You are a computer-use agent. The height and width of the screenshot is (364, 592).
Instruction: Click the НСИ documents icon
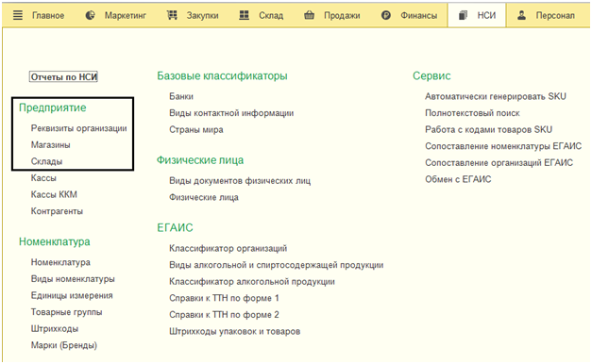click(x=463, y=15)
